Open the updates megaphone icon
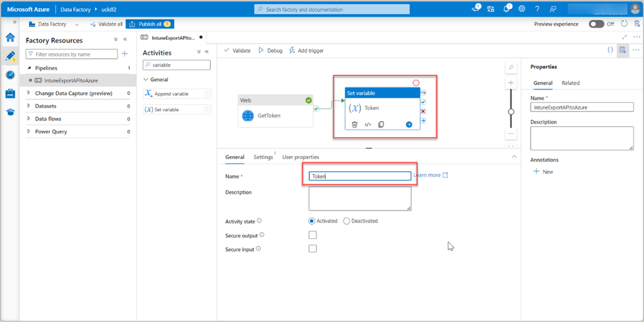The width and height of the screenshot is (644, 322). (x=476, y=9)
